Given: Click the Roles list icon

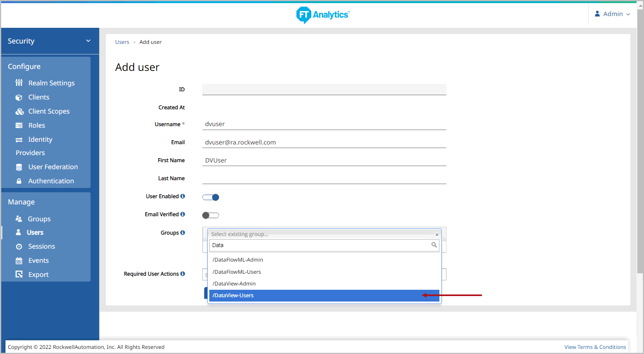Looking at the screenshot, I should [x=19, y=126].
